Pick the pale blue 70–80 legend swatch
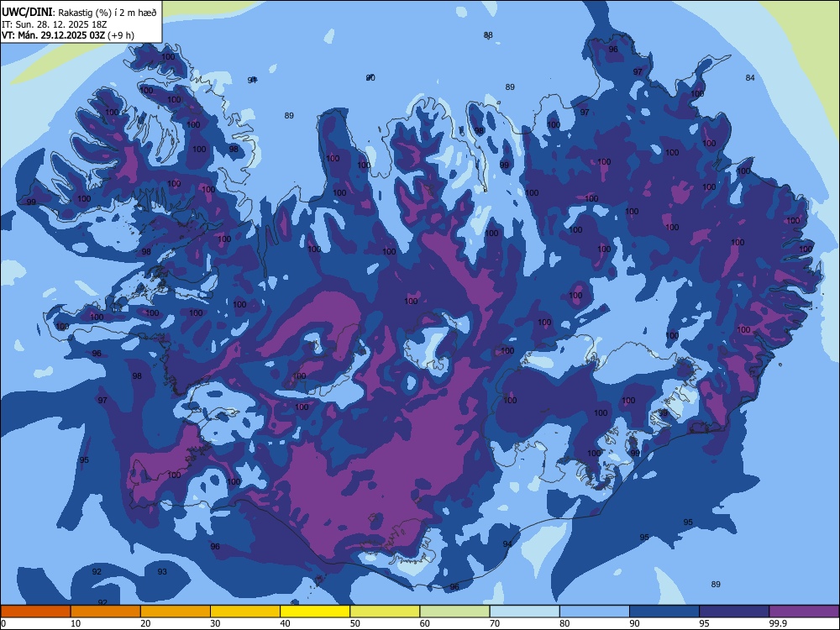Image resolution: width=840 pixels, height=630 pixels. (x=524, y=612)
